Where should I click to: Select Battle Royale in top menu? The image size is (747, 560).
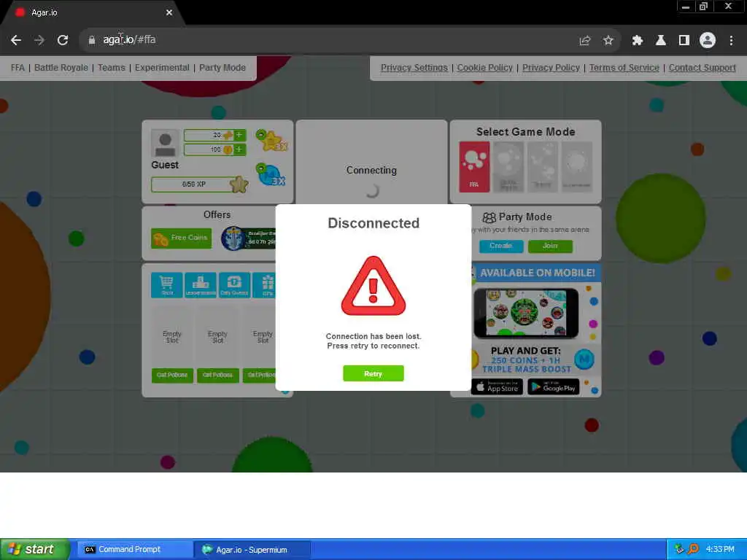pyautogui.click(x=61, y=68)
